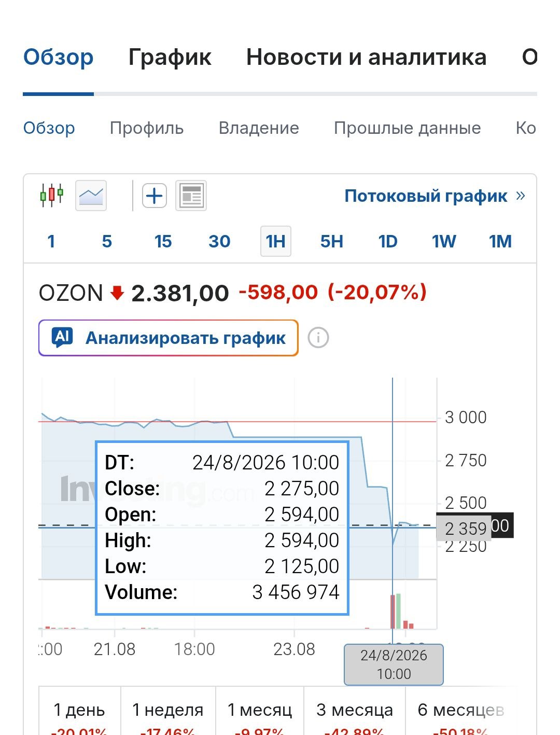This screenshot has width=560, height=735.
Task: Open the График tab
Action: 170,57
